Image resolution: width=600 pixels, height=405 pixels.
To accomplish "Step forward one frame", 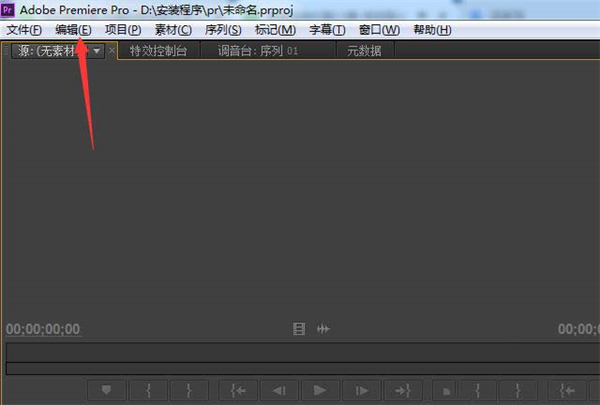I will [362, 391].
